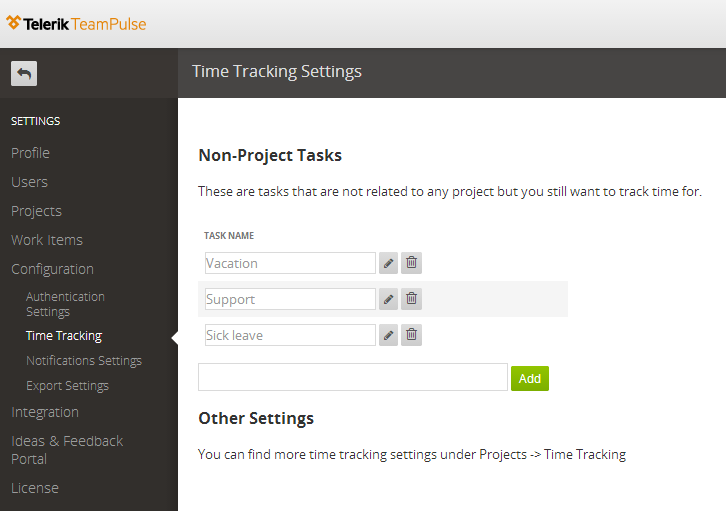The width and height of the screenshot is (726, 511).
Task: Add the new non-project task
Action: [530, 379]
